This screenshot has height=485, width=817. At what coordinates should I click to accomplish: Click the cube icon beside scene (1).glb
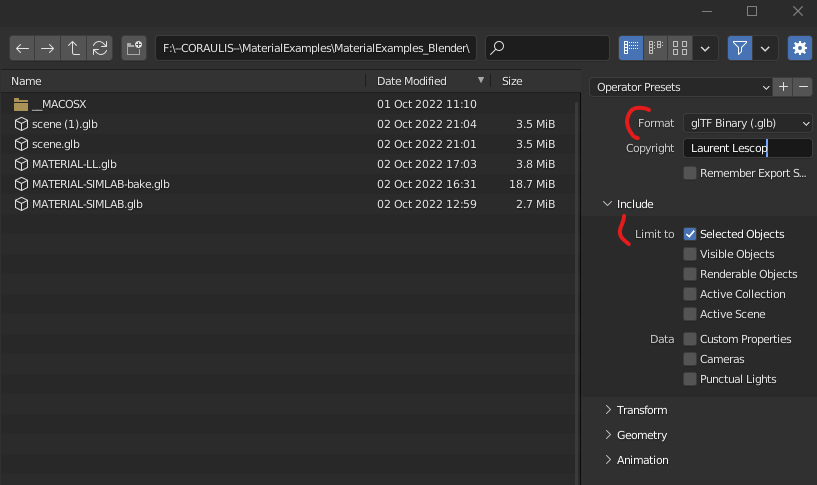[x=21, y=124]
